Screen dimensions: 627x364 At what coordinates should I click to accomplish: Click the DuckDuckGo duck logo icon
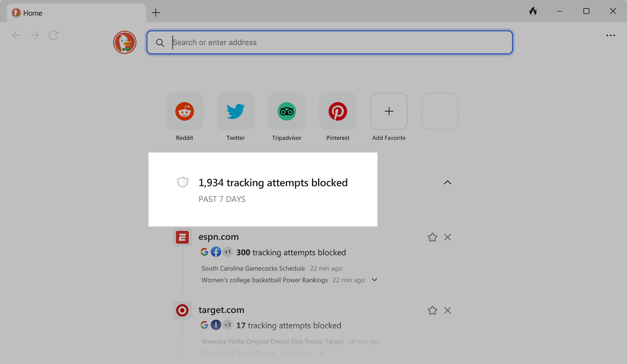(x=125, y=42)
